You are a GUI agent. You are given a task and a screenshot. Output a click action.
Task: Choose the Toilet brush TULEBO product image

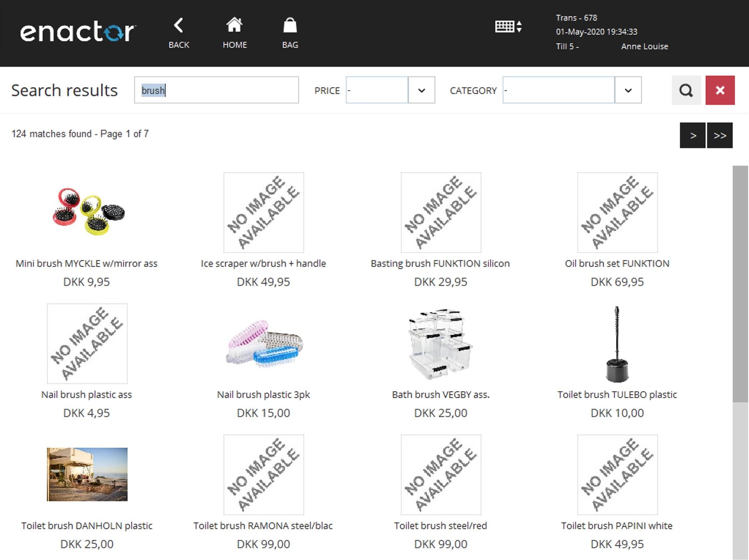pos(617,343)
